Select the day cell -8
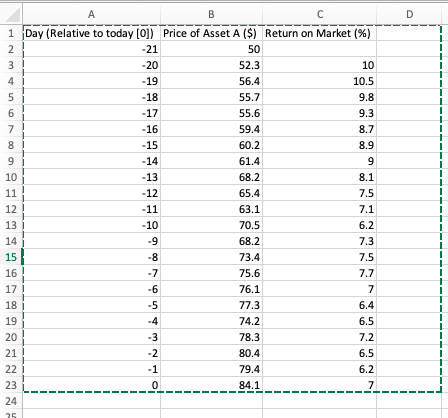The width and height of the screenshot is (448, 418). (92, 257)
